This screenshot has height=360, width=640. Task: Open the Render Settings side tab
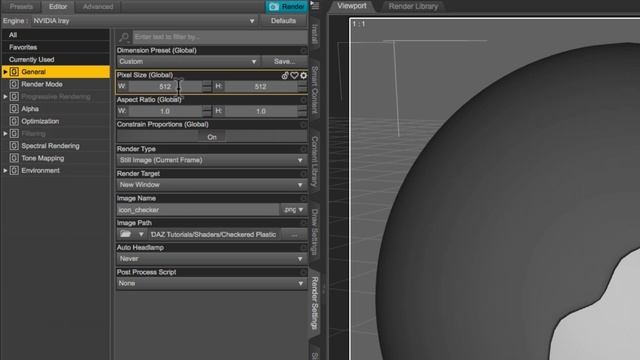(x=315, y=303)
